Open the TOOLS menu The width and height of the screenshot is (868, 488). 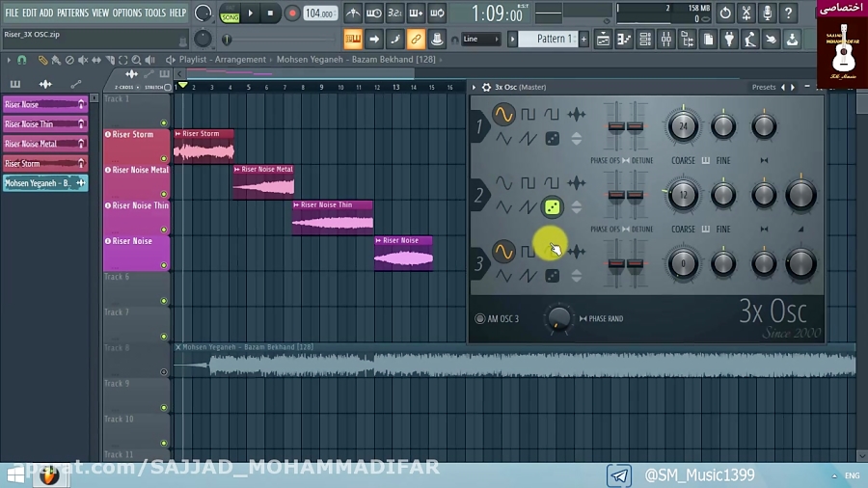[155, 13]
